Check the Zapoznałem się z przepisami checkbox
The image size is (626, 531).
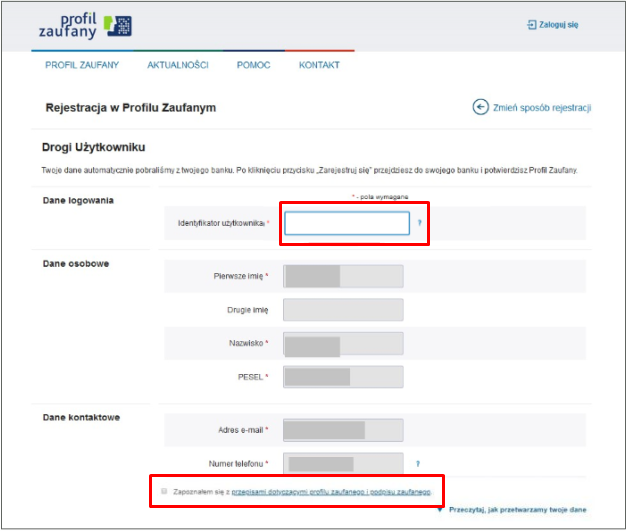click(x=164, y=491)
